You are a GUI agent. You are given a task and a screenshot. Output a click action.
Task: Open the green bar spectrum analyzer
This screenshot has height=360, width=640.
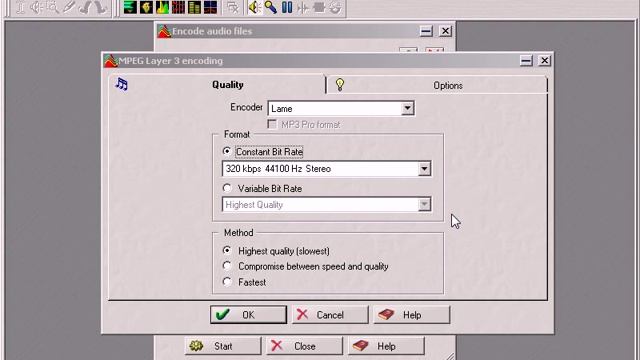[194, 7]
